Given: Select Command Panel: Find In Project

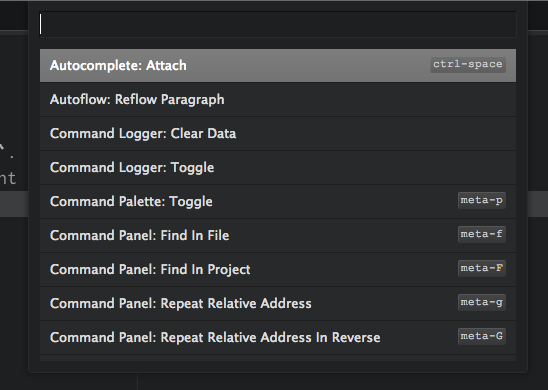Looking at the screenshot, I should [278, 269].
